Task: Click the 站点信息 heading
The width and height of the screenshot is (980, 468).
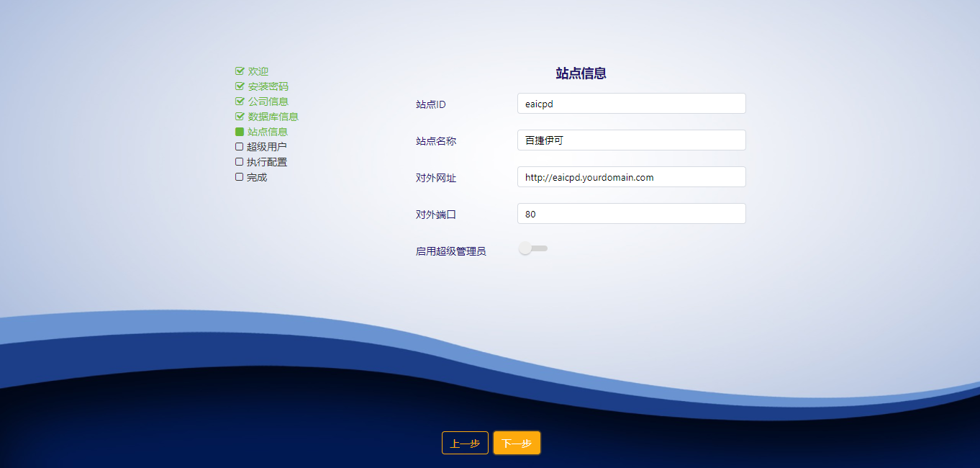Action: [581, 73]
